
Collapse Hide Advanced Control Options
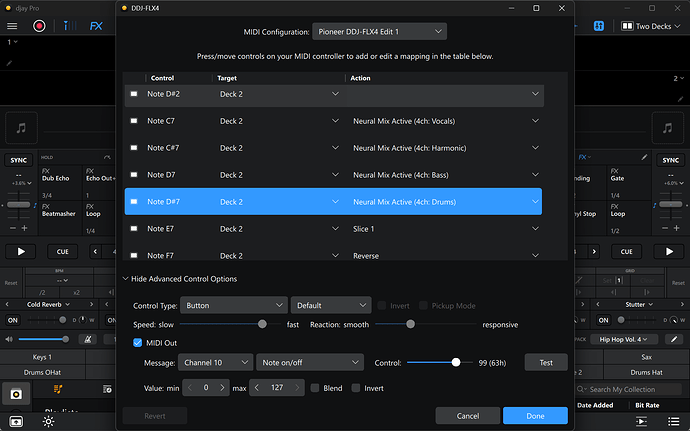coord(180,279)
